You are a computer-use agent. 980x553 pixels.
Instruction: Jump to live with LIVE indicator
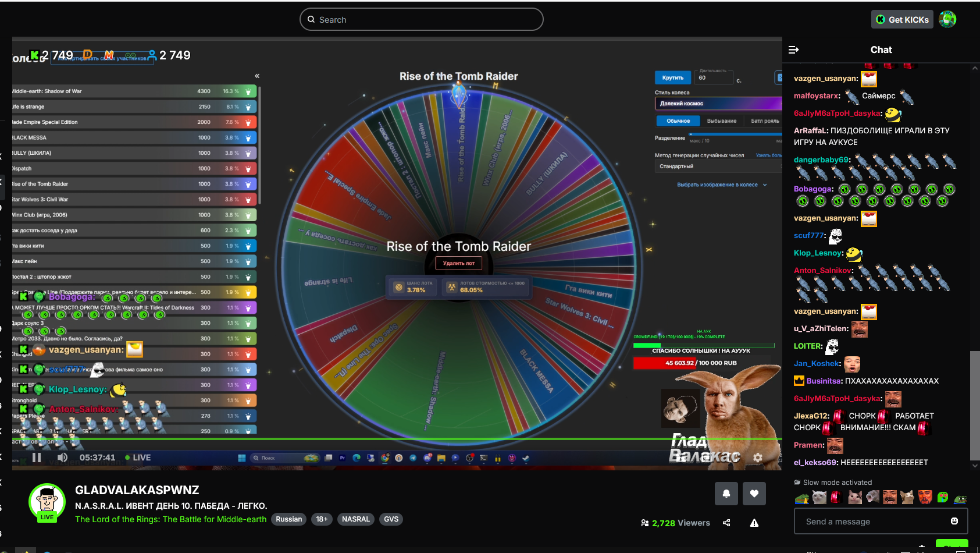coord(138,458)
